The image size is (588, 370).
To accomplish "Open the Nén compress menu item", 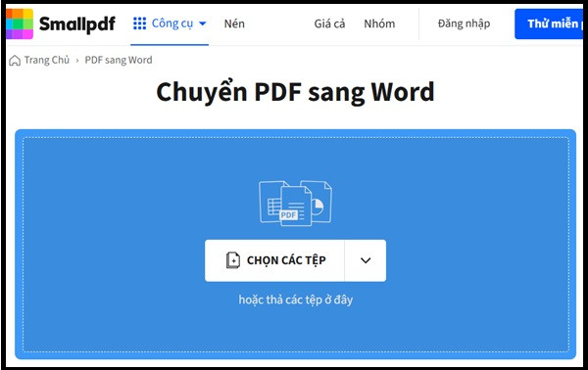I will pos(234,23).
